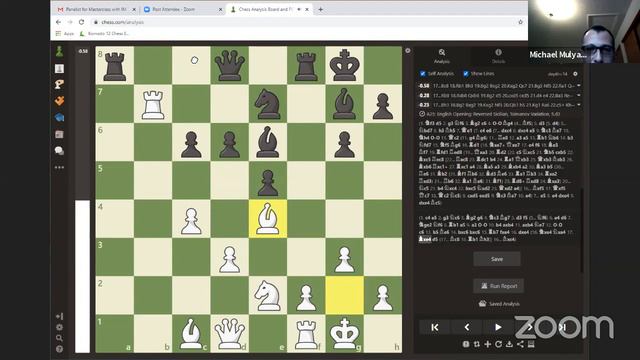Reload the chess.com page
This screenshot has width=640, height=360.
point(82,22)
